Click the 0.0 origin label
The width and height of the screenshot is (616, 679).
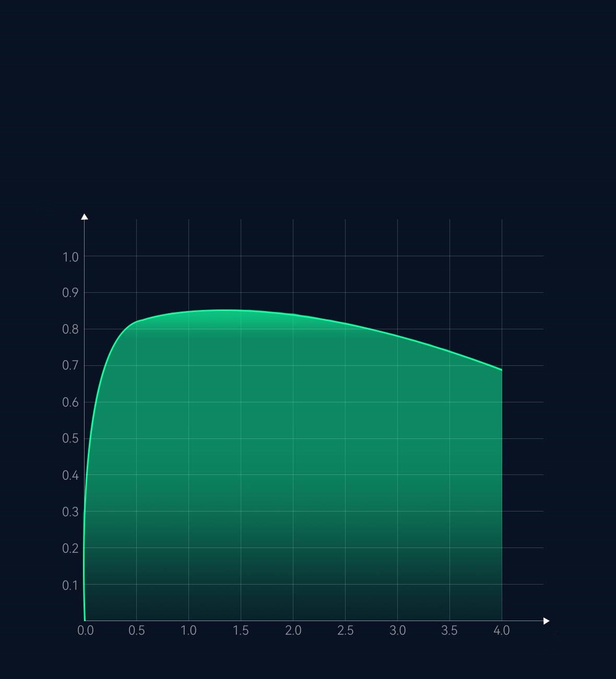pos(85,630)
